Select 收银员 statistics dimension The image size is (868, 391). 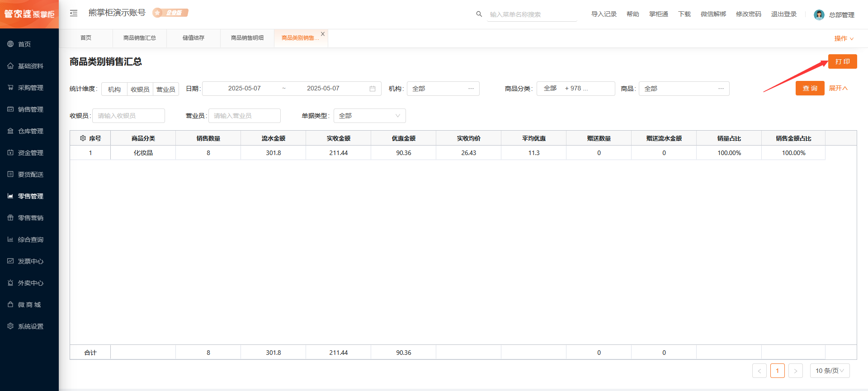140,89
